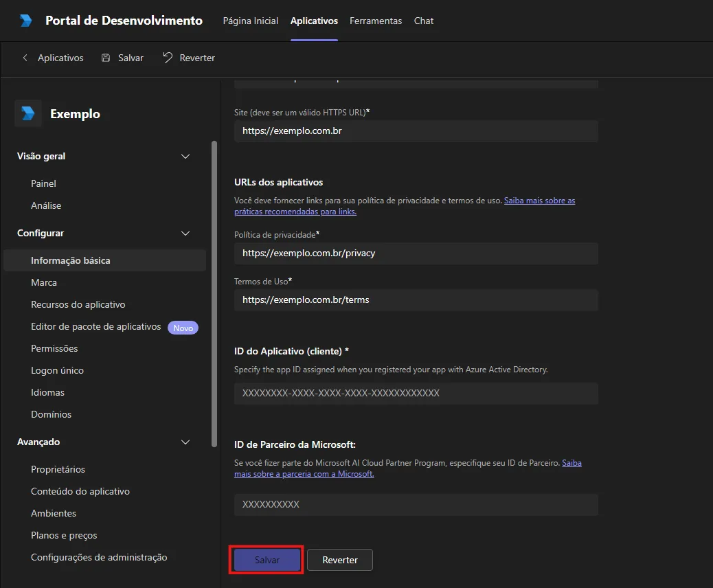713x588 pixels.
Task: Open Planos e preços
Action: tap(64, 535)
